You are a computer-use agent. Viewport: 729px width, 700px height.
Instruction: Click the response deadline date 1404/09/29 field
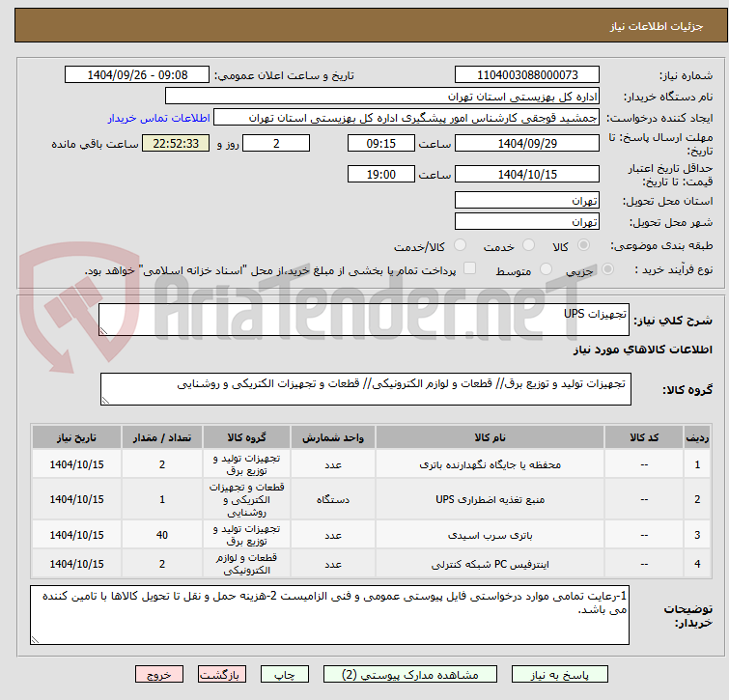[527, 143]
